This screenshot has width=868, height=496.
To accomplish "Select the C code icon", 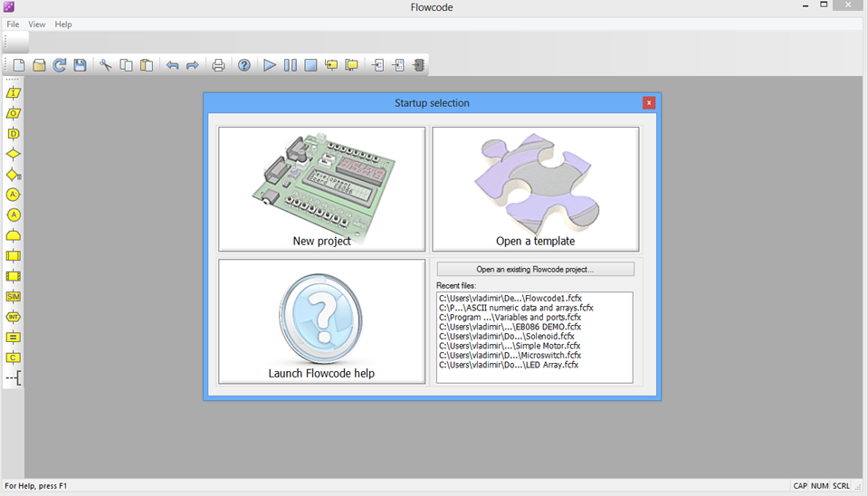I will [x=14, y=358].
